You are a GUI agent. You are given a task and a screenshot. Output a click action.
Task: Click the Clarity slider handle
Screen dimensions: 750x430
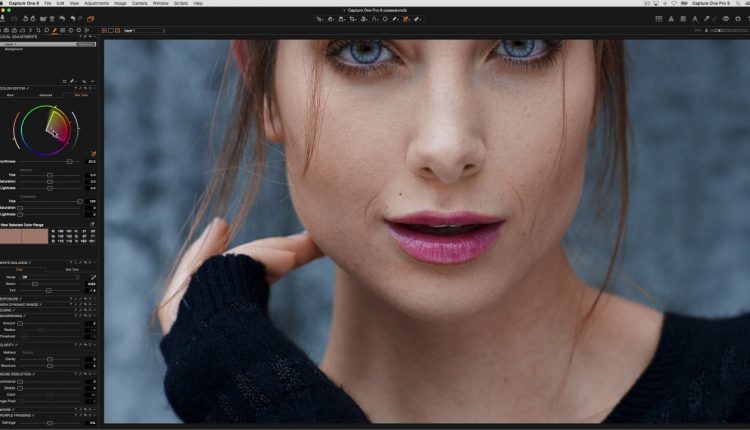click(x=50, y=359)
